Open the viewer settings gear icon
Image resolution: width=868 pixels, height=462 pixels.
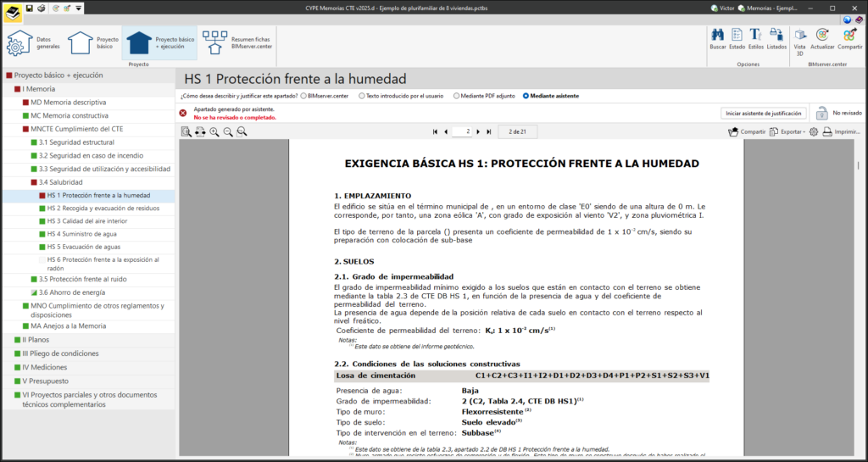813,131
